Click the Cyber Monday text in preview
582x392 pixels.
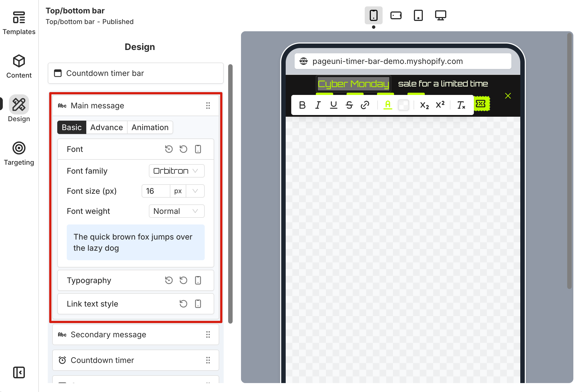coord(354,84)
